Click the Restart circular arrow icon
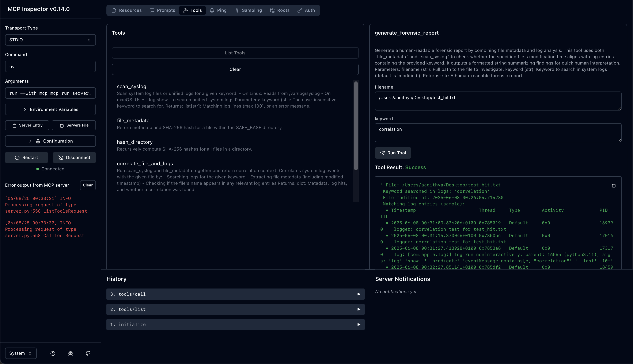633x364 pixels. (x=17, y=158)
